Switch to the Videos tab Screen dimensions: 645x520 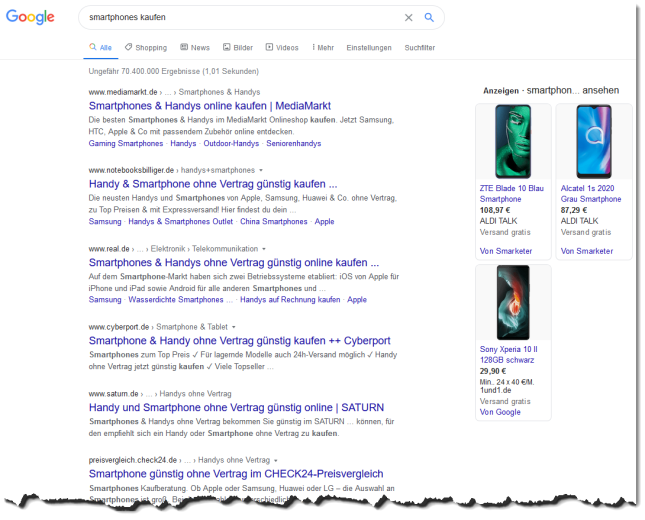(x=282, y=47)
